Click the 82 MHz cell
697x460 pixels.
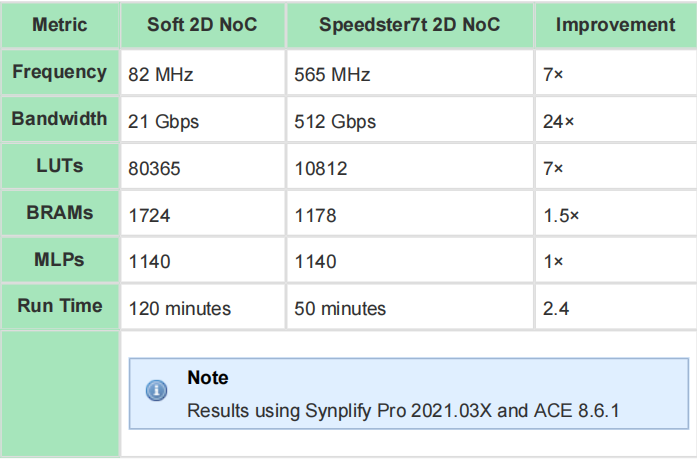(x=158, y=75)
